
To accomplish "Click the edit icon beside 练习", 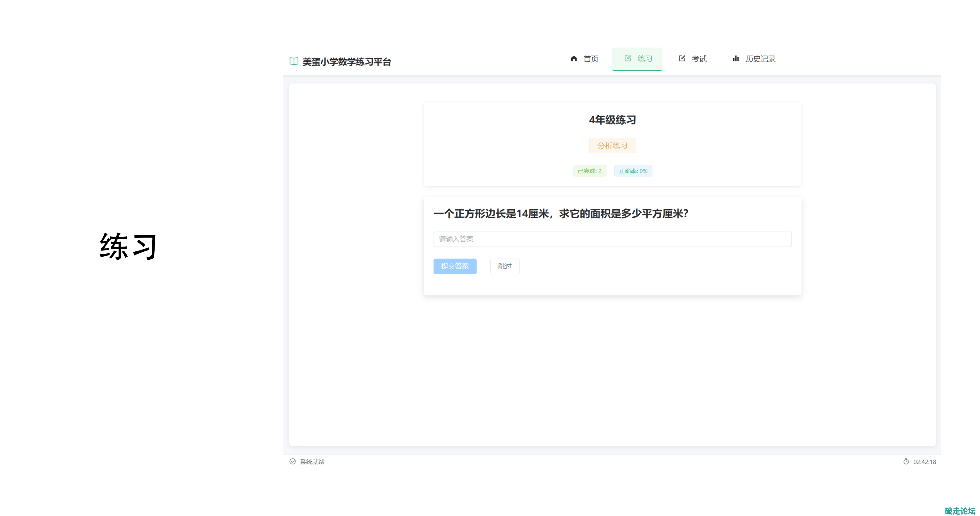I will pos(628,58).
